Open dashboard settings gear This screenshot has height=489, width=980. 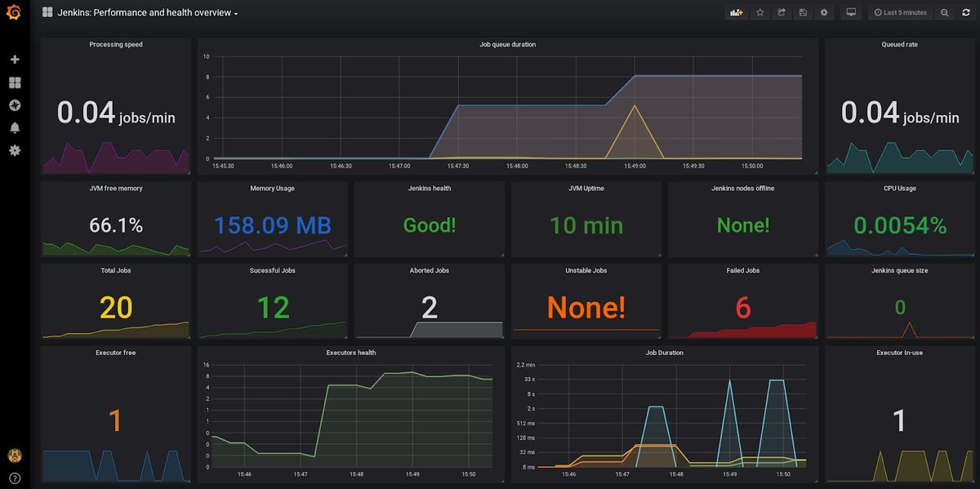[x=823, y=12]
